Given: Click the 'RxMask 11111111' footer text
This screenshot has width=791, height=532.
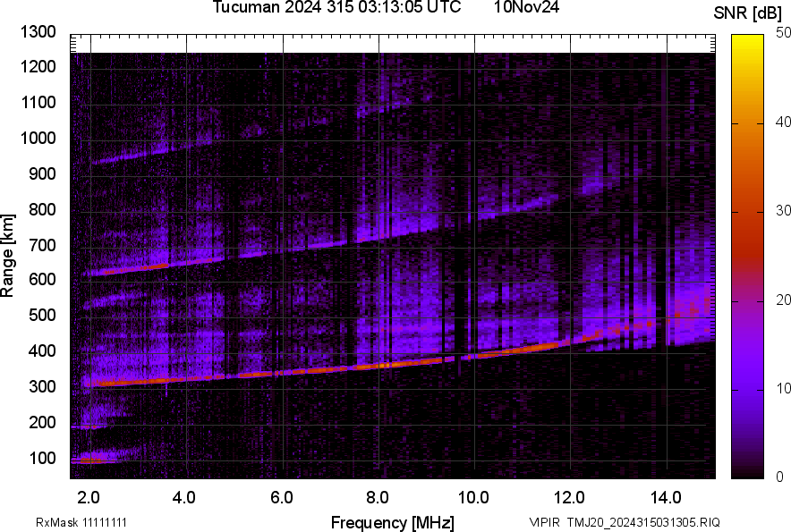Looking at the screenshot, I should click(81, 522).
